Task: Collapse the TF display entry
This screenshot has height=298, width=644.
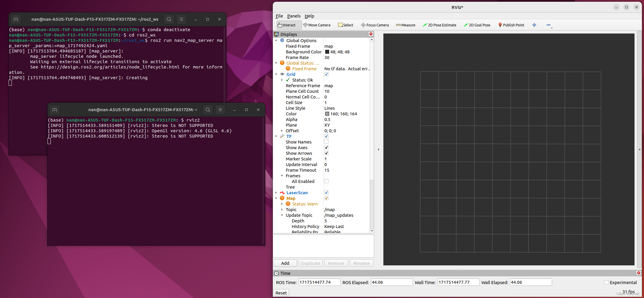Action: pyautogui.click(x=276, y=136)
